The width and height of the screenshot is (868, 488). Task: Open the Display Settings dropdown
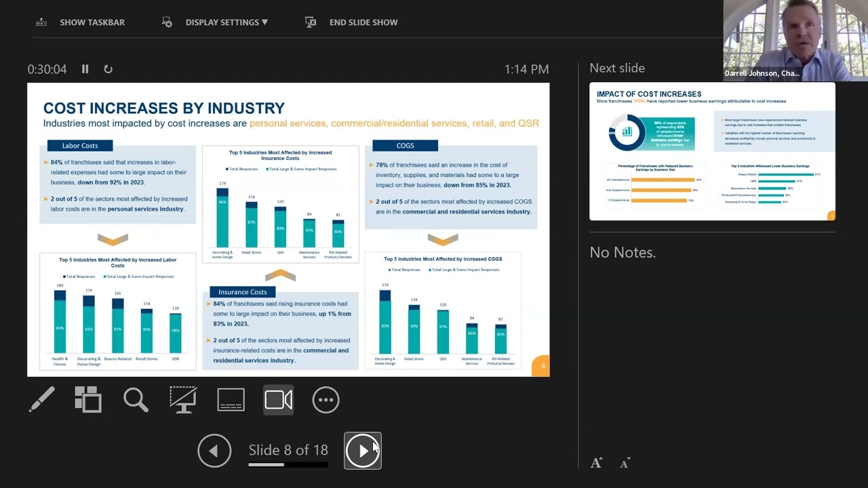pos(226,22)
